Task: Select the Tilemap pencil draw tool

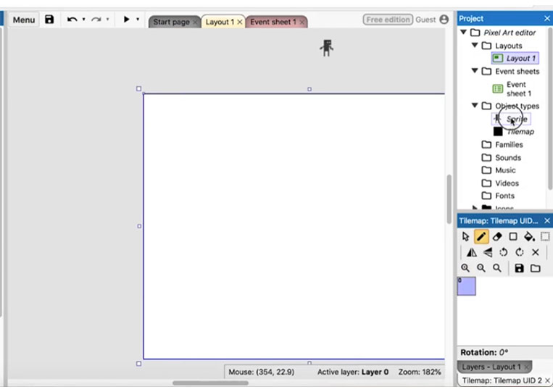Action: tap(481, 236)
